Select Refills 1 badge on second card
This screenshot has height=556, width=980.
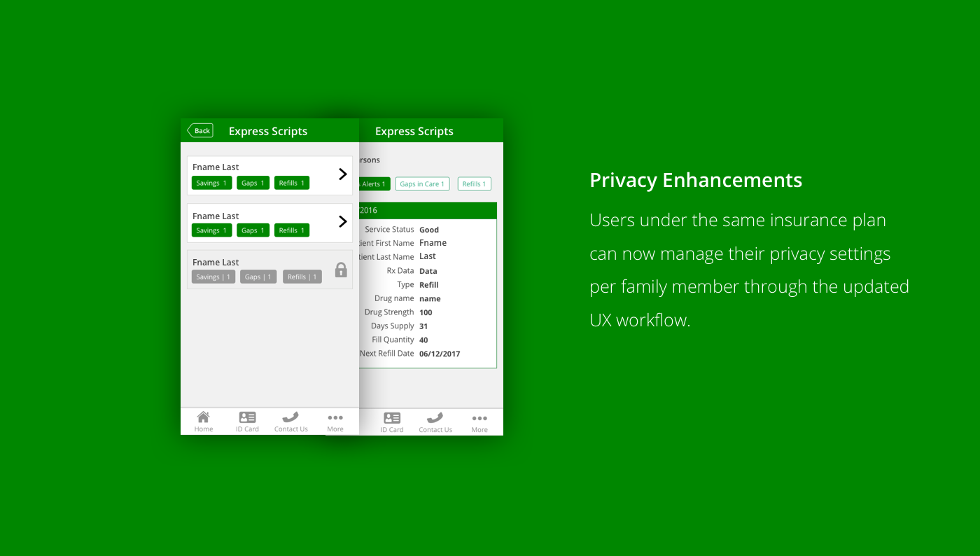[292, 230]
